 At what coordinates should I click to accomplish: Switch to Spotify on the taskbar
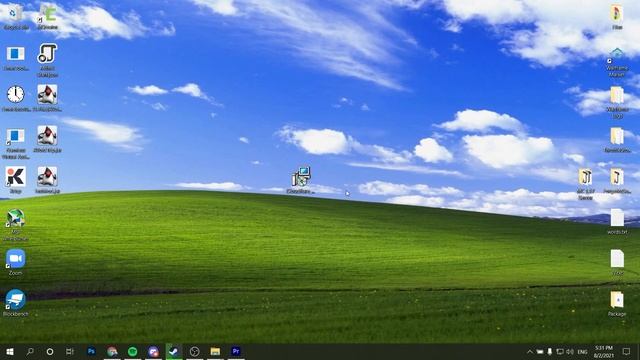(x=133, y=351)
